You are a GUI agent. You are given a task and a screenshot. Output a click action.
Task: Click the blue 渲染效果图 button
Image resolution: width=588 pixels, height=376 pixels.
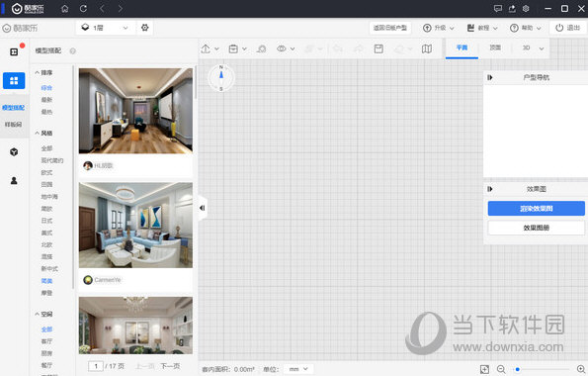[x=537, y=209]
